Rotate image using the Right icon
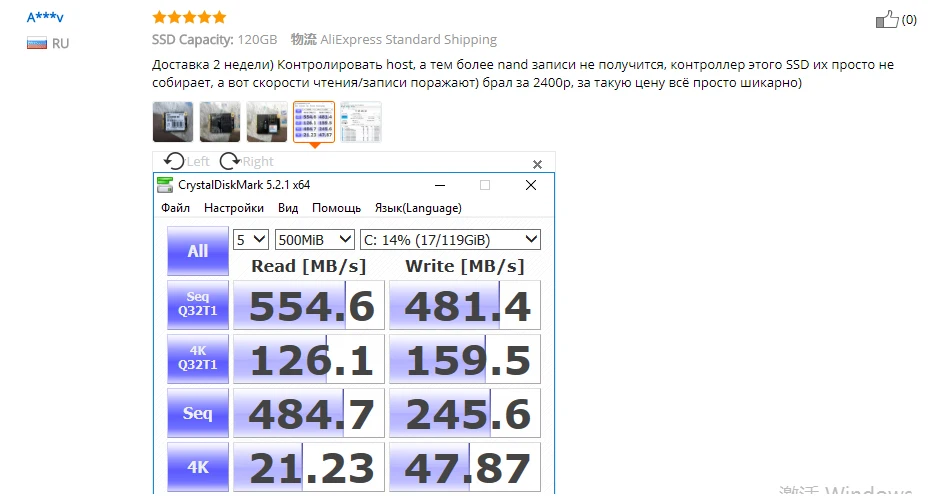Image resolution: width=950 pixels, height=500 pixels. pyautogui.click(x=230, y=161)
